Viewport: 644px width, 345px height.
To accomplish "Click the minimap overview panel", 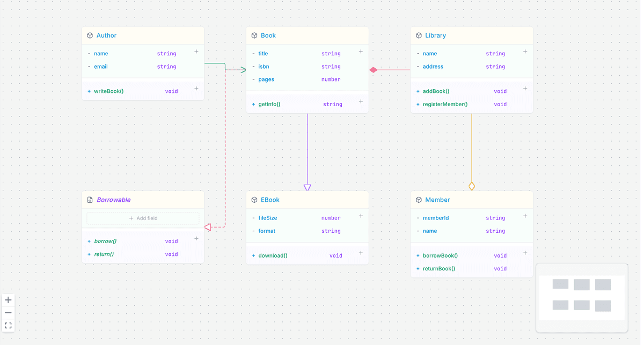I will (x=582, y=298).
